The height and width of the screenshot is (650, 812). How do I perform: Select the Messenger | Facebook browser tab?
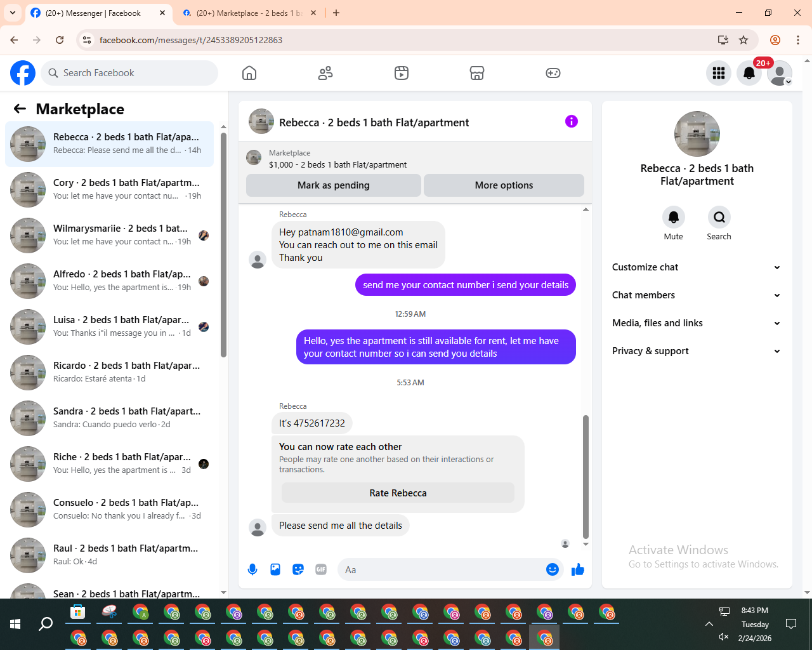point(93,13)
